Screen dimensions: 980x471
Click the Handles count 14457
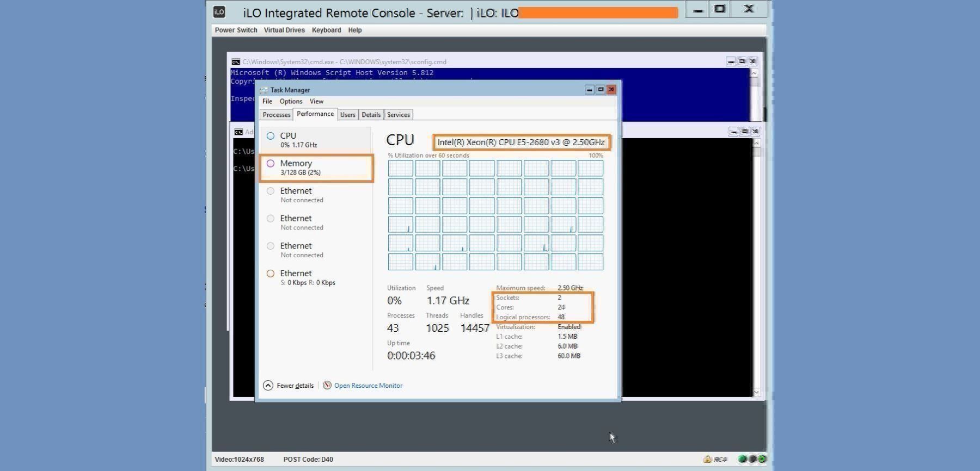coord(475,329)
